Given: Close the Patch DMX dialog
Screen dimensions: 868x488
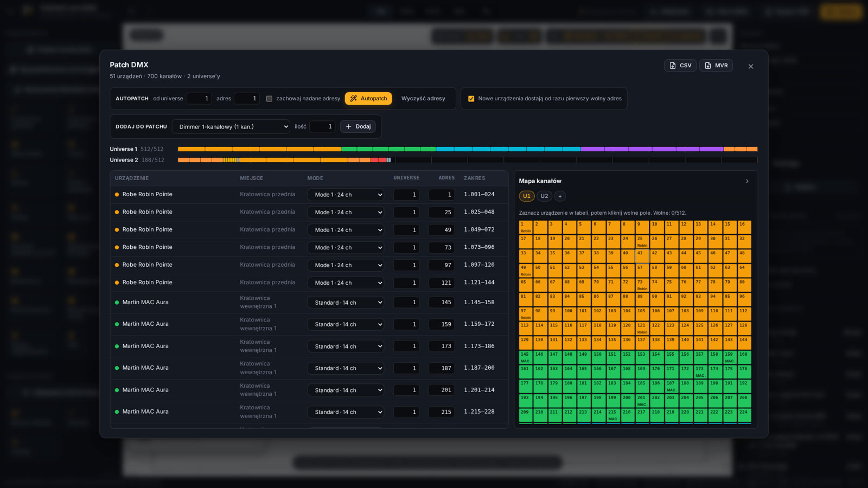Looking at the screenshot, I should pos(751,66).
